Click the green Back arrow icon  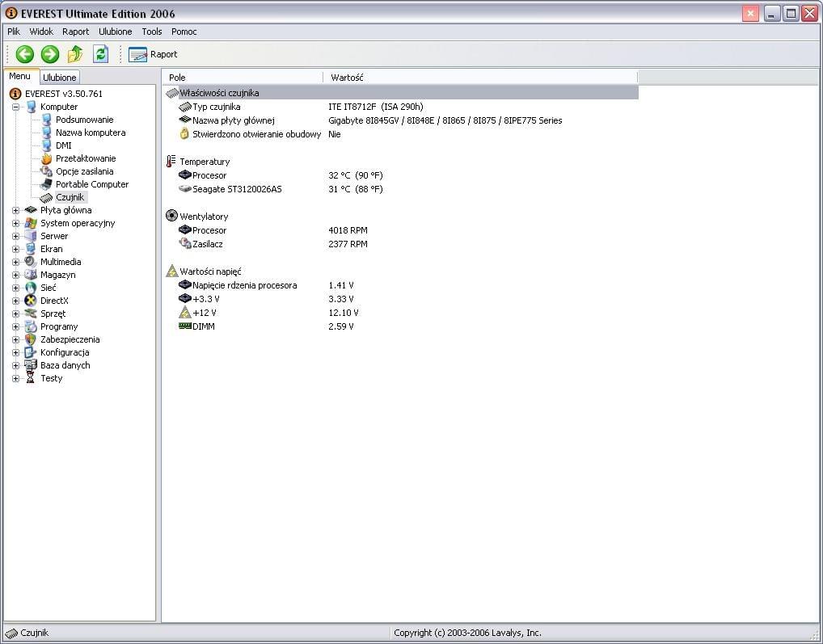(x=24, y=54)
